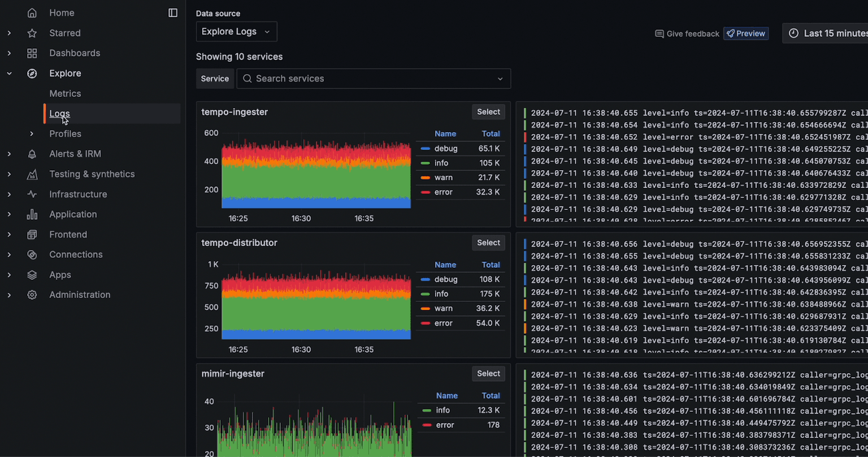This screenshot has width=868, height=457.
Task: Open Dashboards via its grid icon
Action: pyautogui.click(x=32, y=53)
